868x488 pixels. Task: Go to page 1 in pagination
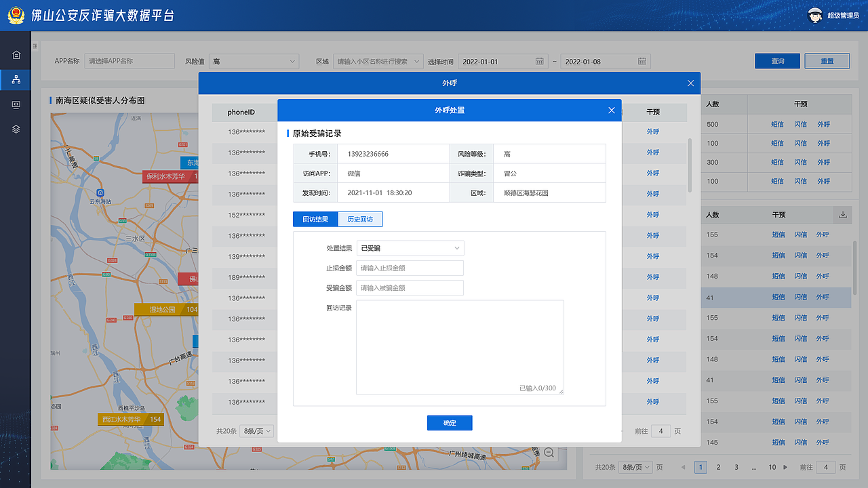coord(701,467)
